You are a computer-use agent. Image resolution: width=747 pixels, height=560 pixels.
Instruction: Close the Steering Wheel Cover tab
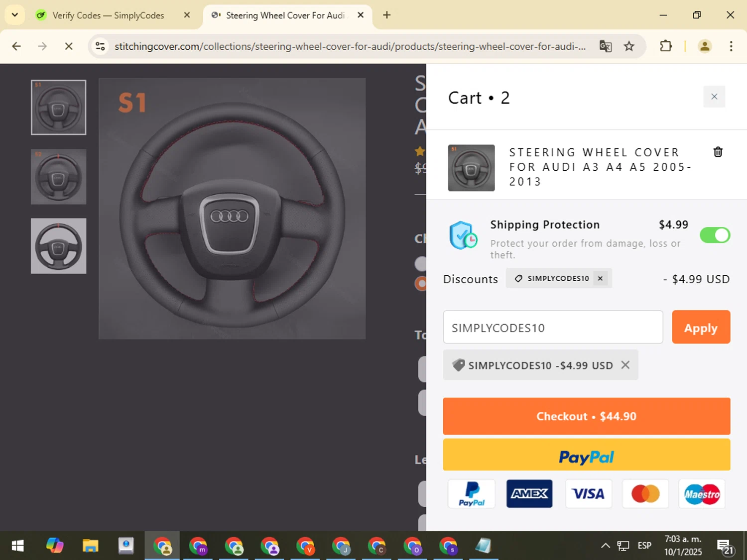361,15
